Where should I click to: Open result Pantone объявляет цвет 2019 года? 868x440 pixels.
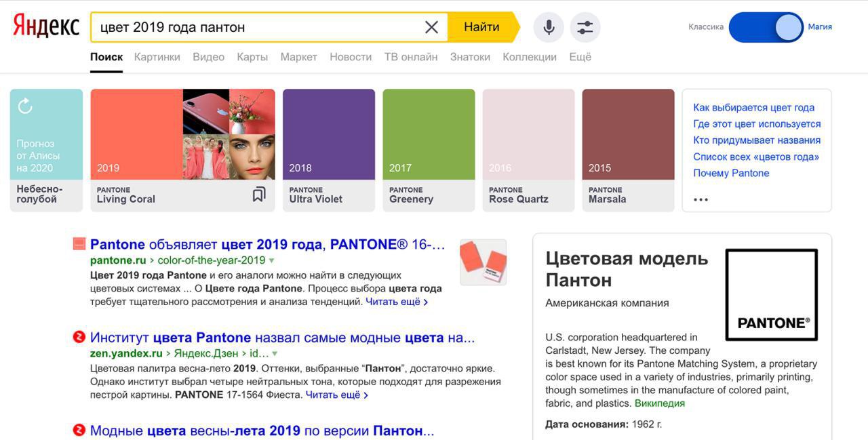[268, 244]
